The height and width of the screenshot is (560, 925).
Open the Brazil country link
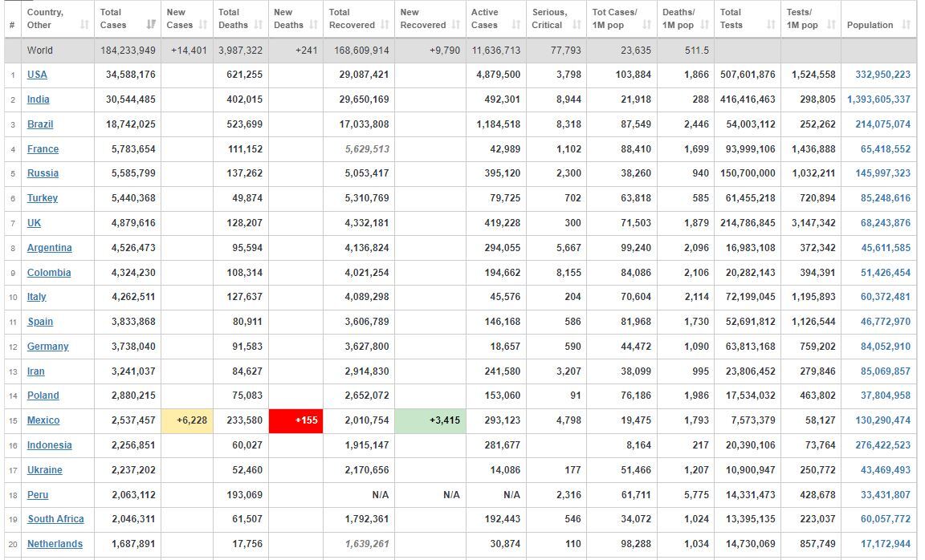pos(40,124)
